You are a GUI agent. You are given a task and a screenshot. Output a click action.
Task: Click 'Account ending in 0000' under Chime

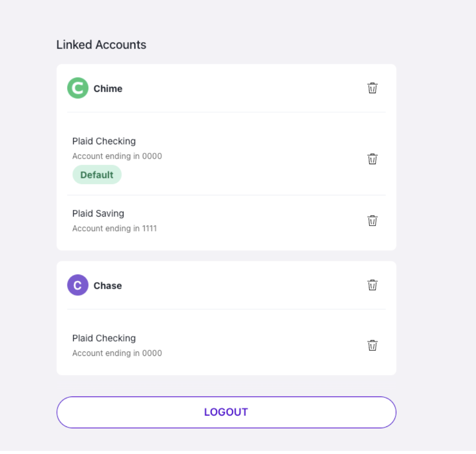[x=117, y=156]
